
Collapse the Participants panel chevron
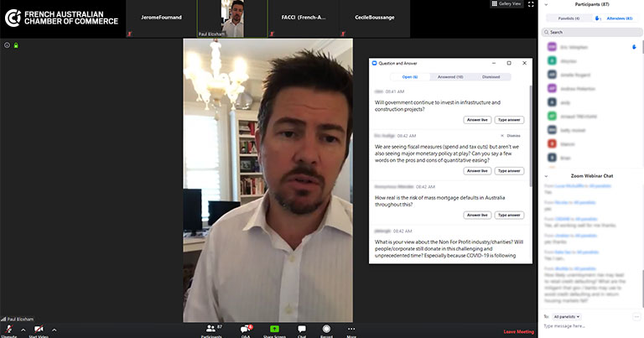[546, 4]
